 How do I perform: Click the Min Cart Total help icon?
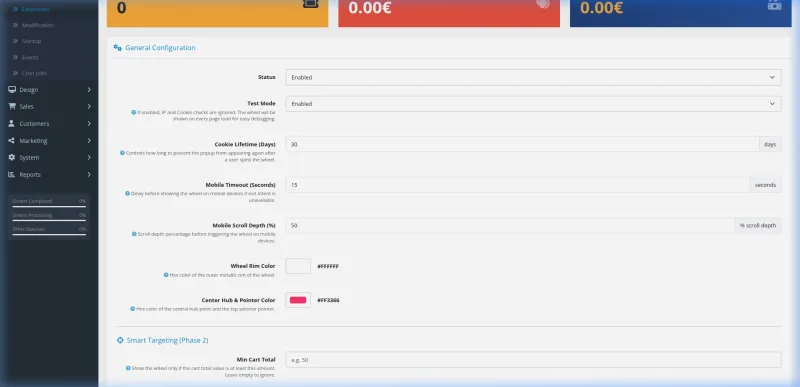128,368
